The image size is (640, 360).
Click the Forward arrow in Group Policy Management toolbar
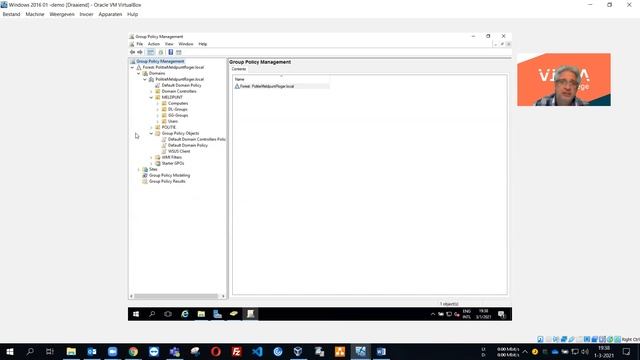click(x=140, y=52)
